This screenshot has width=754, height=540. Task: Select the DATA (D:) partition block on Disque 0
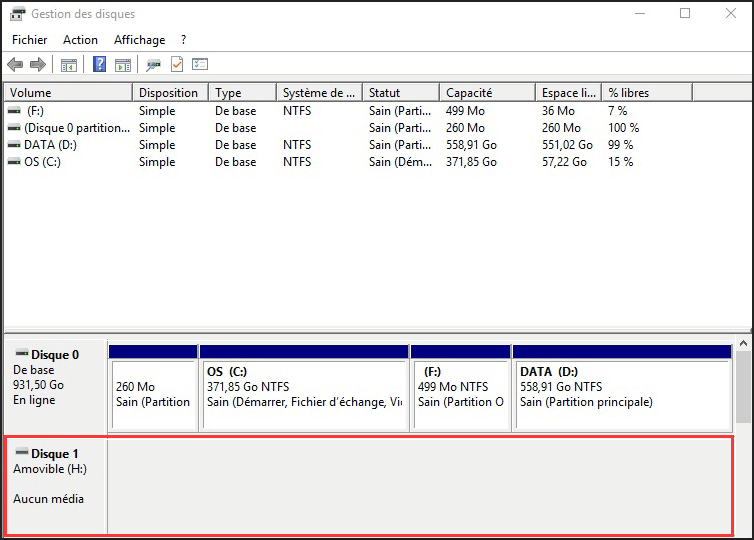tap(622, 394)
